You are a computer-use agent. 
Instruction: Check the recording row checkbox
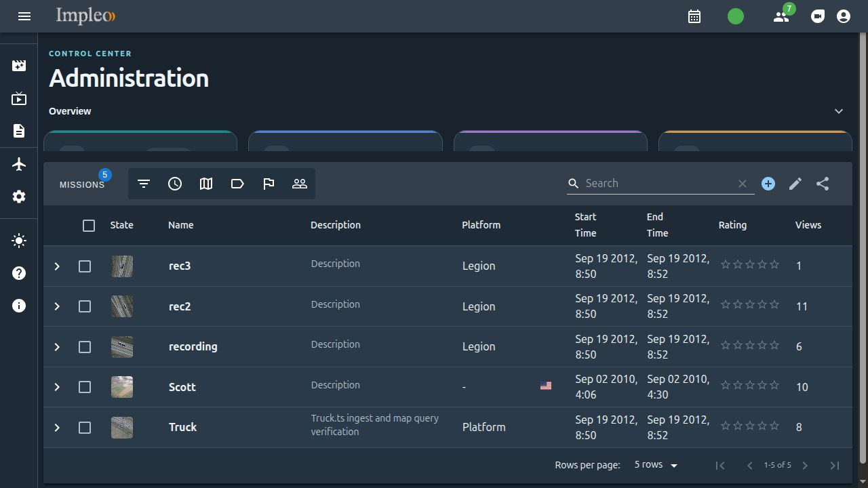pos(85,347)
